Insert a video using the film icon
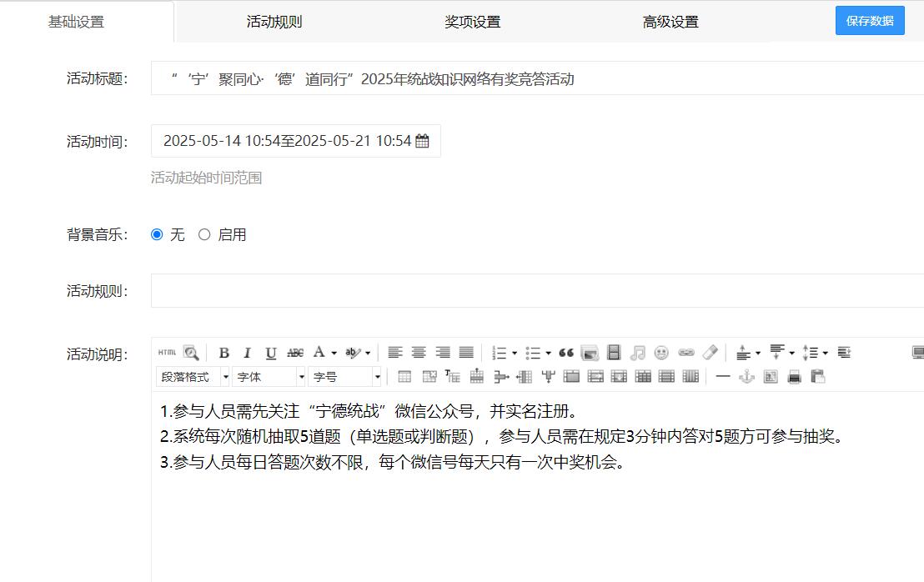The image size is (924, 582). coord(614,353)
